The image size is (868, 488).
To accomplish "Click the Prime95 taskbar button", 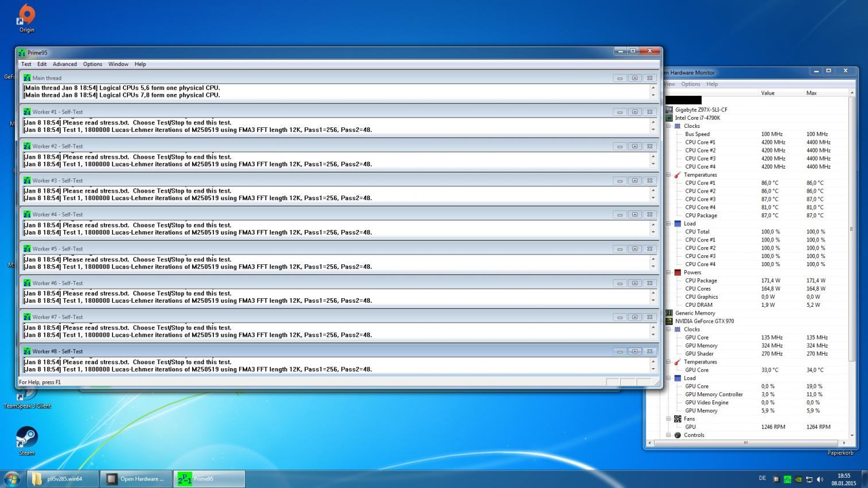I will coord(209,479).
